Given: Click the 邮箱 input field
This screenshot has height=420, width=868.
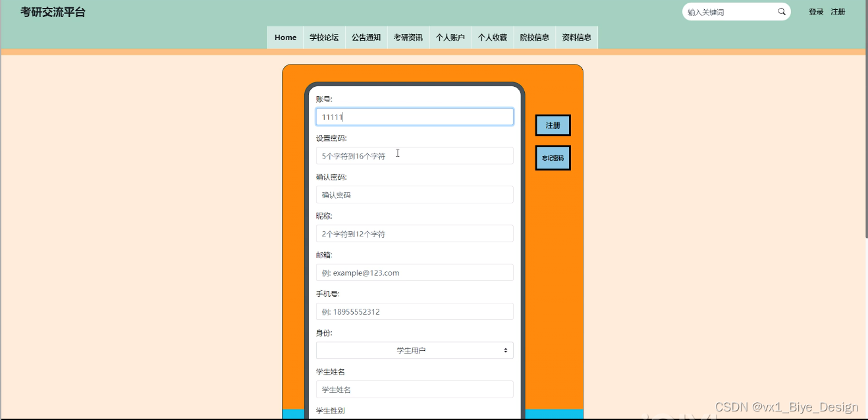Looking at the screenshot, I should click(x=415, y=273).
